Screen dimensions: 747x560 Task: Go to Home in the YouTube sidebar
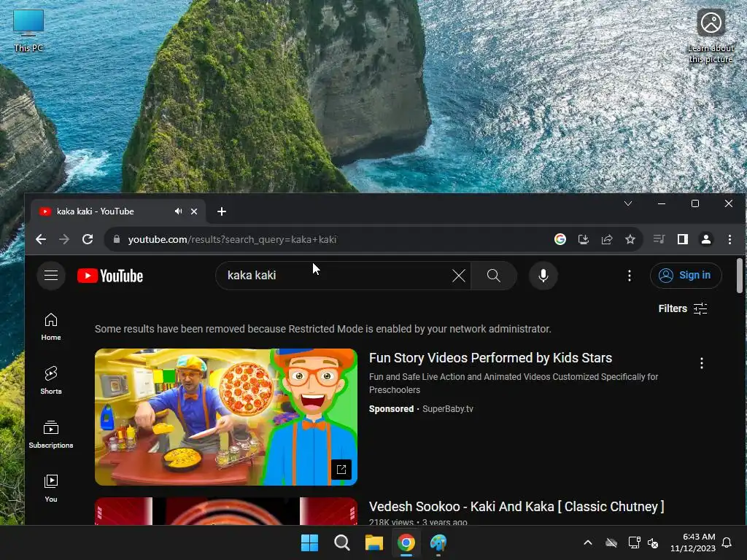tap(51, 327)
